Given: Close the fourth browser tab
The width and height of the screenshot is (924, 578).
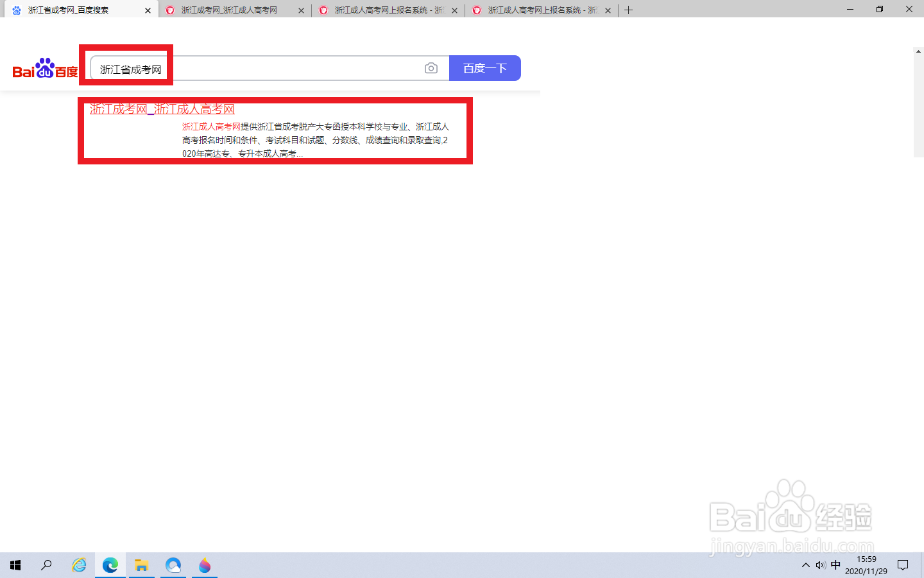Looking at the screenshot, I should point(608,10).
